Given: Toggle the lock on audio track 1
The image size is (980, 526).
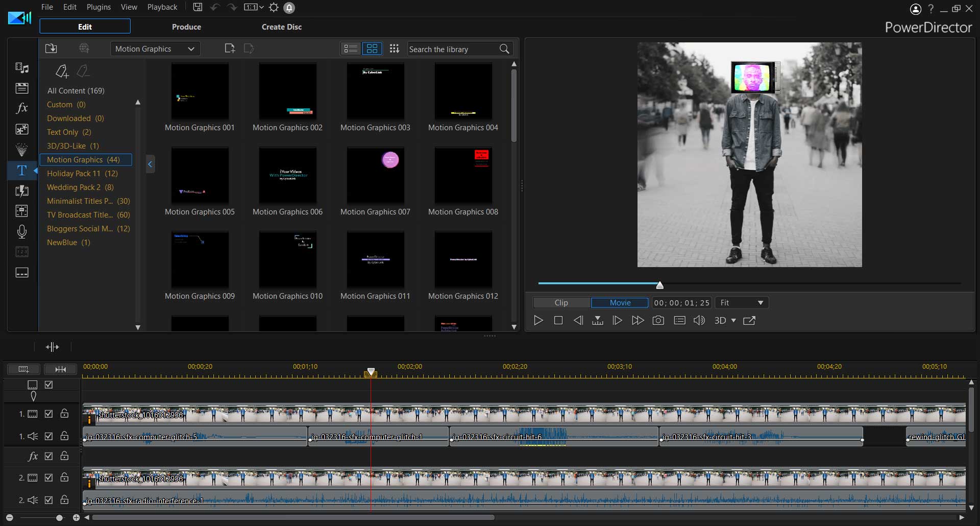Looking at the screenshot, I should click(64, 437).
